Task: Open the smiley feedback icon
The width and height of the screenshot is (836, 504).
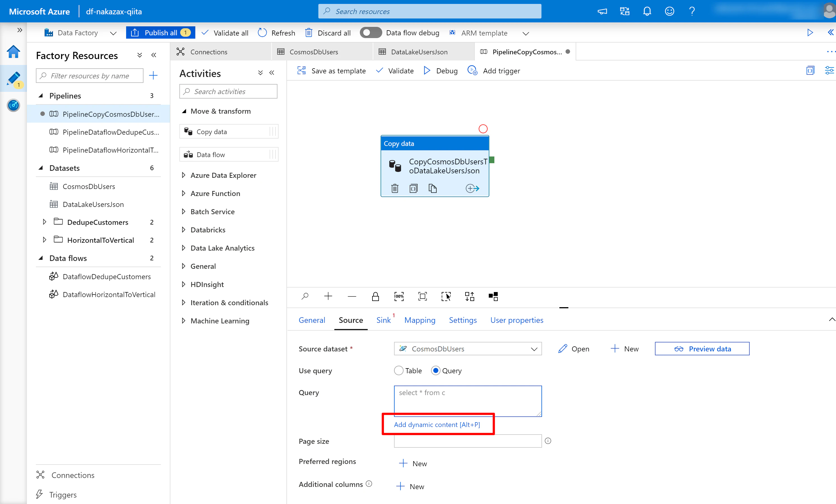Action: 670,11
